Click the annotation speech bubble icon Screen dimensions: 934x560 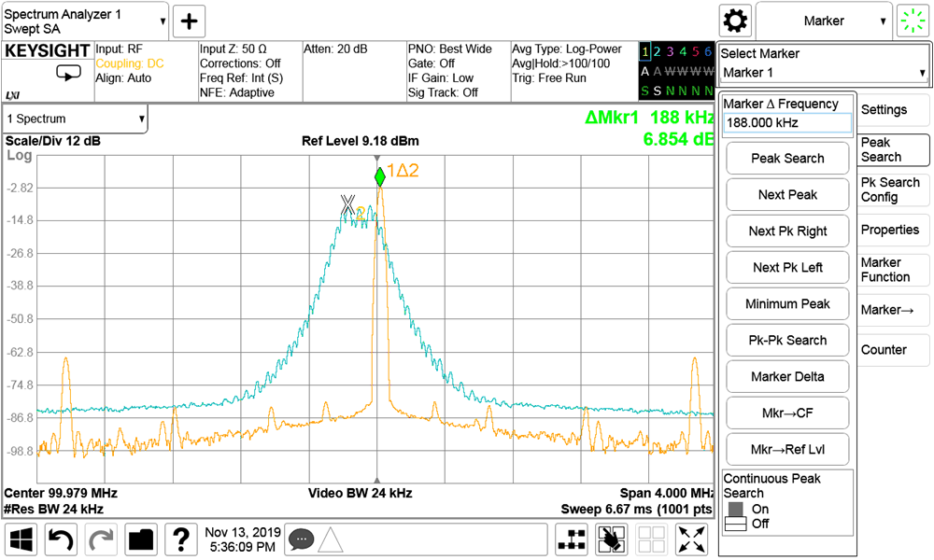pyautogui.click(x=301, y=539)
